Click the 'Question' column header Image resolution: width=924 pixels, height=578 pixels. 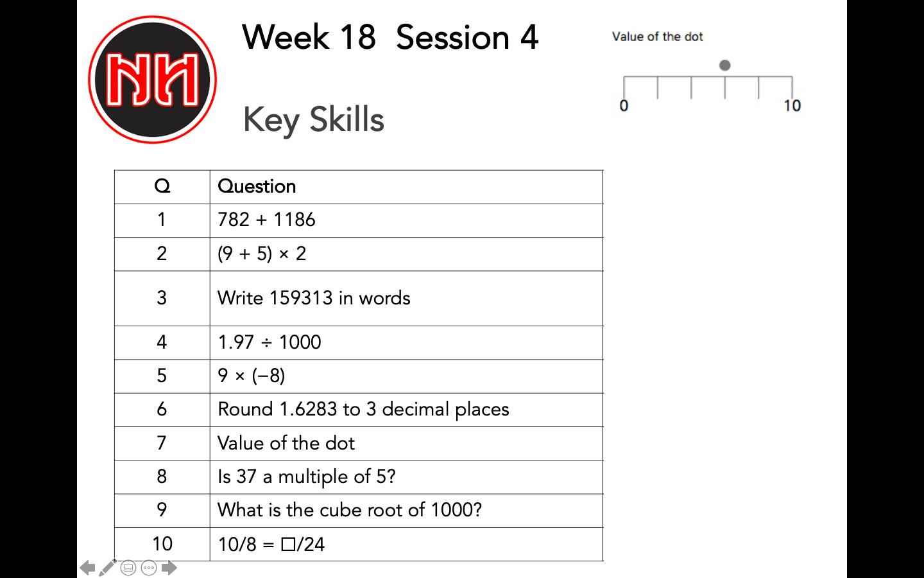257,187
